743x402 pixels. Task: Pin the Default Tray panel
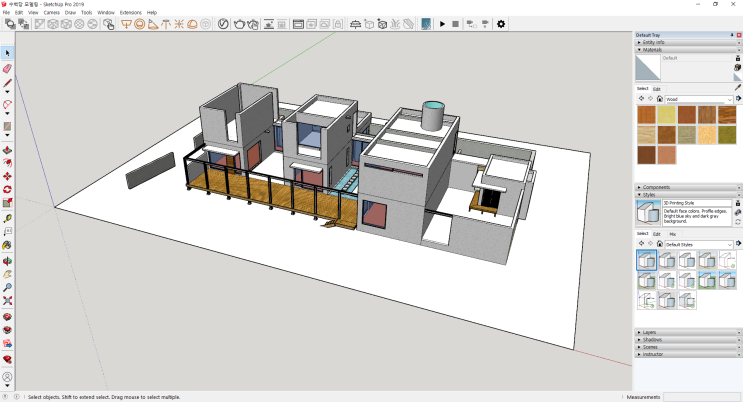pyautogui.click(x=732, y=35)
